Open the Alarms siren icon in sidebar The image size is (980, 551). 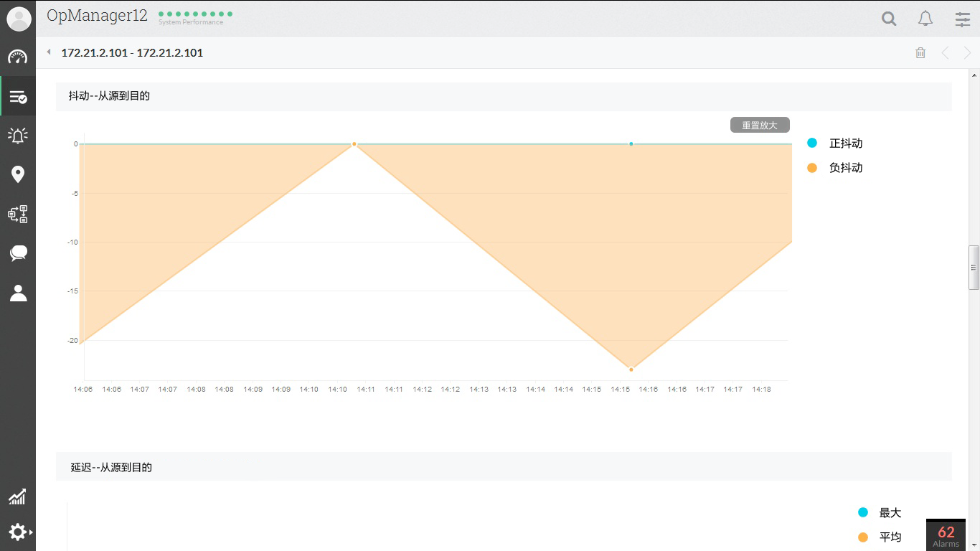(x=18, y=135)
